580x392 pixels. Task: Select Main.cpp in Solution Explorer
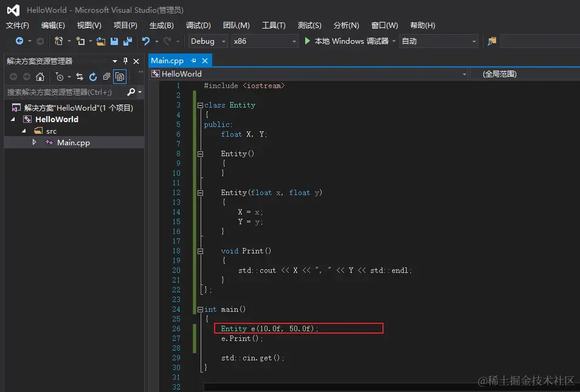point(74,142)
